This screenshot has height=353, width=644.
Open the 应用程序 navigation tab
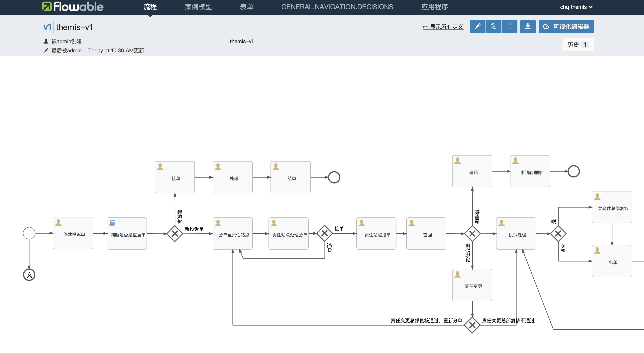(x=435, y=7)
